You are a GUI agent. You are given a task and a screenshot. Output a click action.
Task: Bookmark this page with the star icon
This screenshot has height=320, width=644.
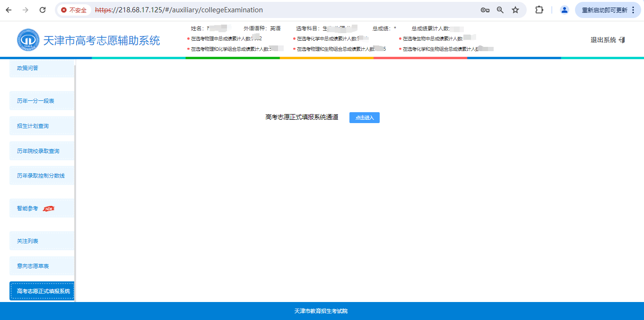(515, 10)
